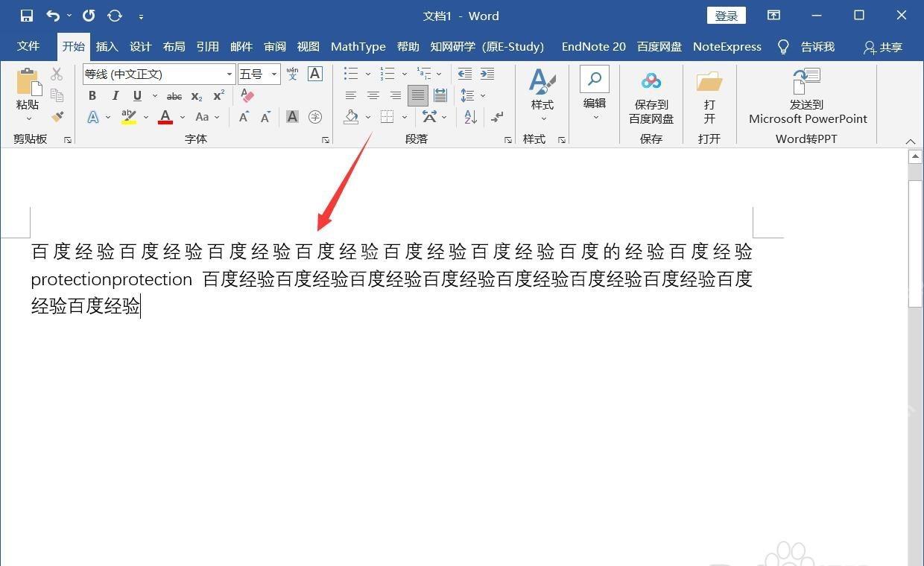This screenshot has width=924, height=566.
Task: Toggle Underline formatting
Action: coord(137,96)
